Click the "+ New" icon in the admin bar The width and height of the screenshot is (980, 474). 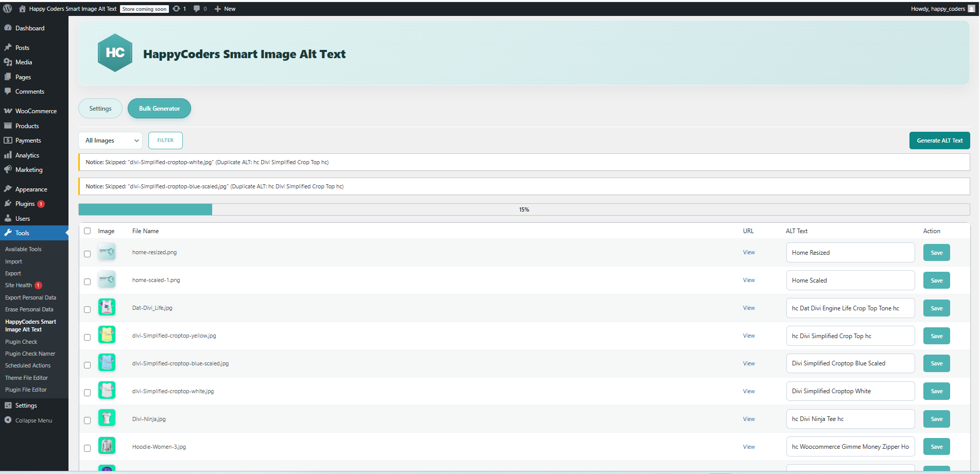pos(225,9)
